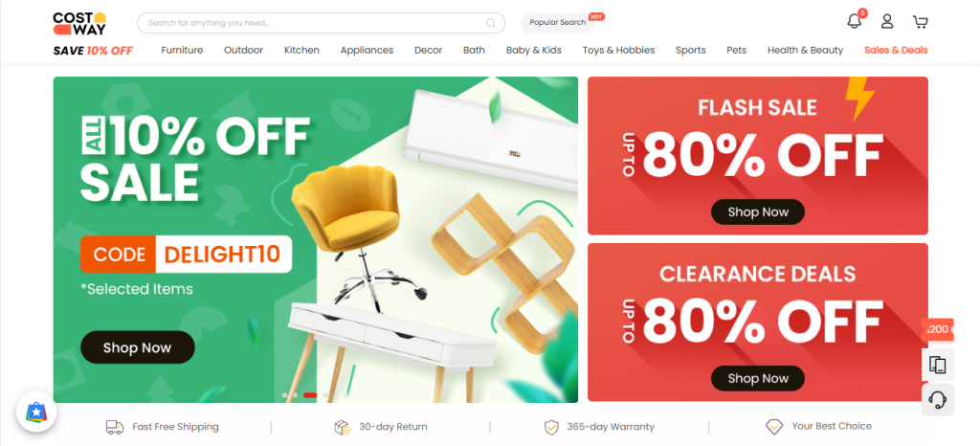Open the Popular Search dropdown
This screenshot has height=446, width=980.
click(x=558, y=22)
